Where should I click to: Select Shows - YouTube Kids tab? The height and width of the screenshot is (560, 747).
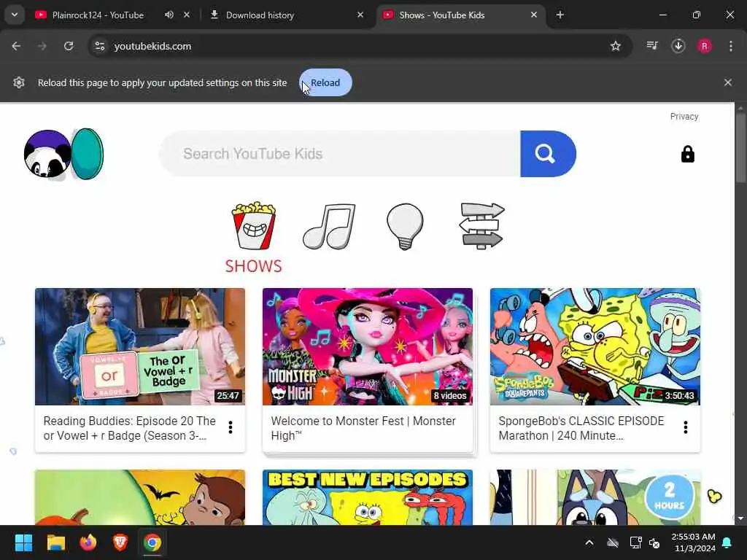point(441,15)
